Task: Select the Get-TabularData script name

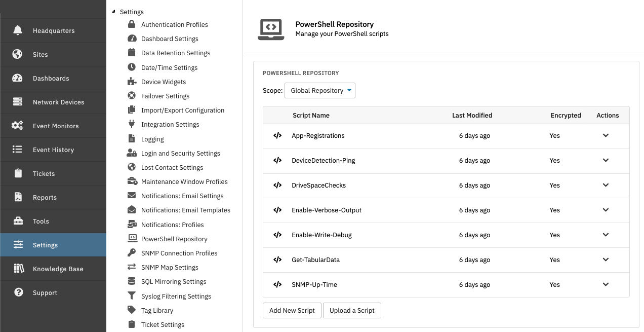Action: coord(315,260)
